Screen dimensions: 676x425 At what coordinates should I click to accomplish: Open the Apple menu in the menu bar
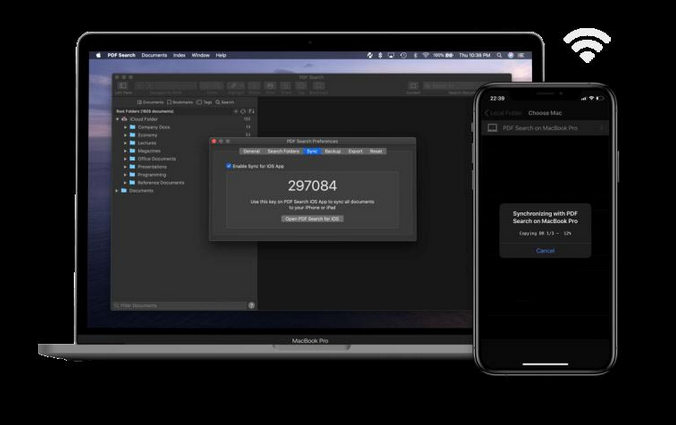98,55
